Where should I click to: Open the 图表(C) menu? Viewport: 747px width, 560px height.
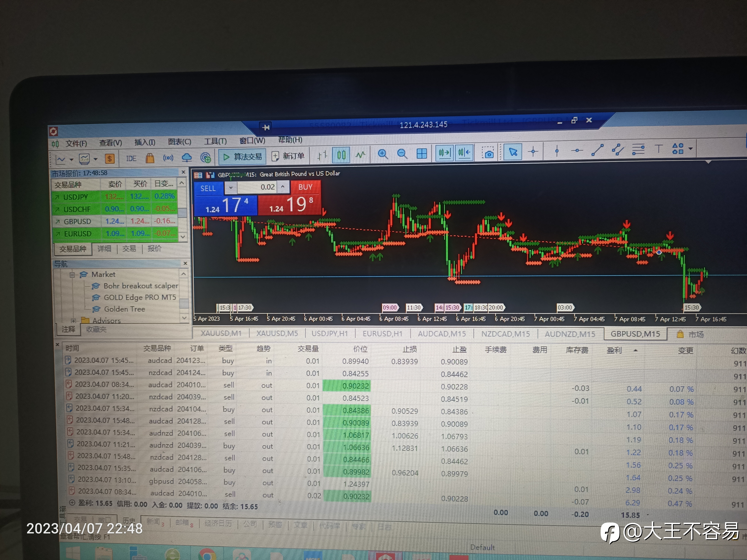point(180,142)
